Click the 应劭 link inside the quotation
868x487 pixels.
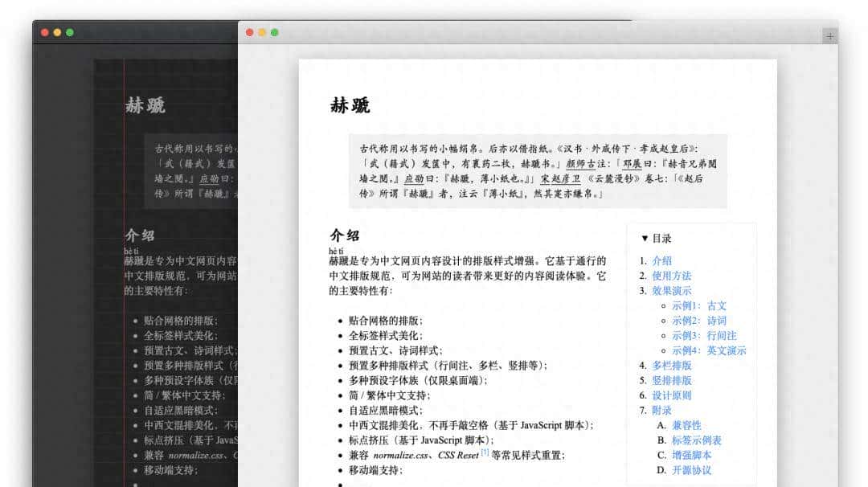coord(412,178)
